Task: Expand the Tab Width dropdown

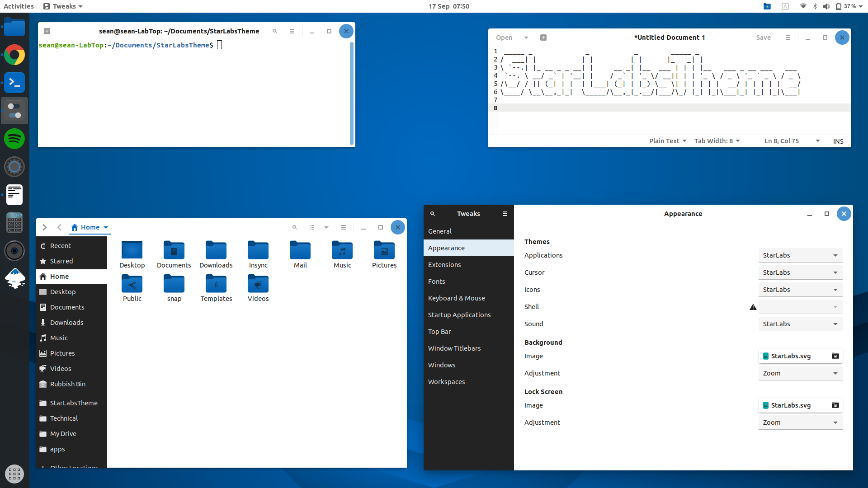Action: (x=717, y=141)
